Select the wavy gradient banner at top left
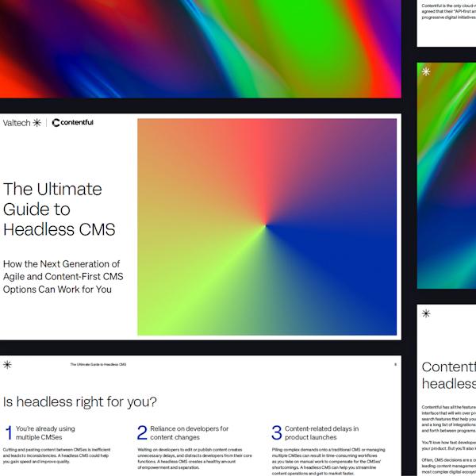Image resolution: width=476 pixels, height=476 pixels. (x=200, y=48)
